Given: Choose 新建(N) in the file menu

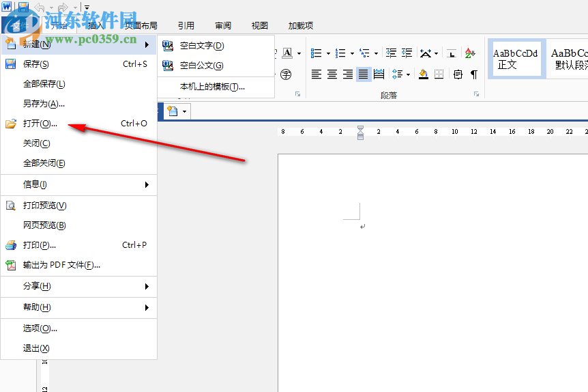Looking at the screenshot, I should coord(78,44).
